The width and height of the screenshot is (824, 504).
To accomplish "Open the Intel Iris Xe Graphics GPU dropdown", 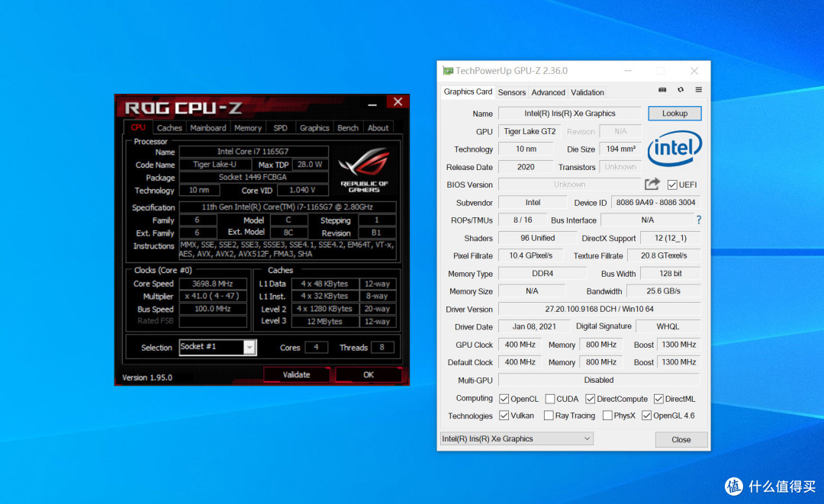I will coord(516,438).
